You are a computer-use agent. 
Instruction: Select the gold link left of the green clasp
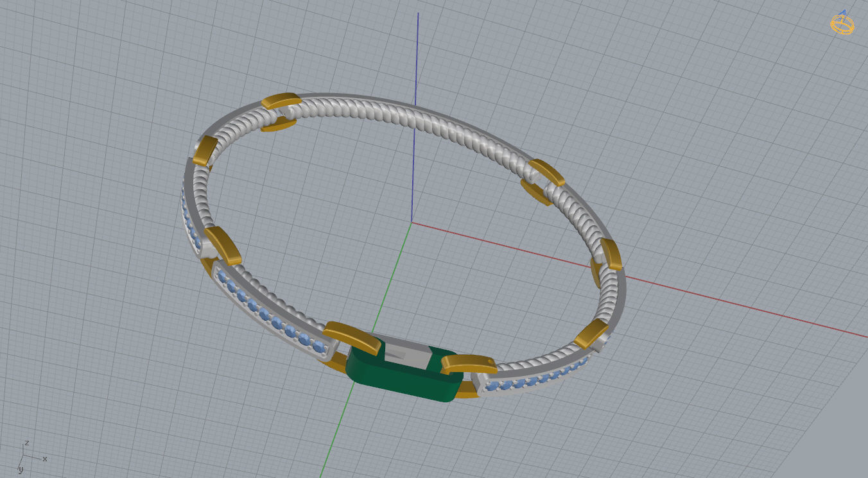(353, 337)
